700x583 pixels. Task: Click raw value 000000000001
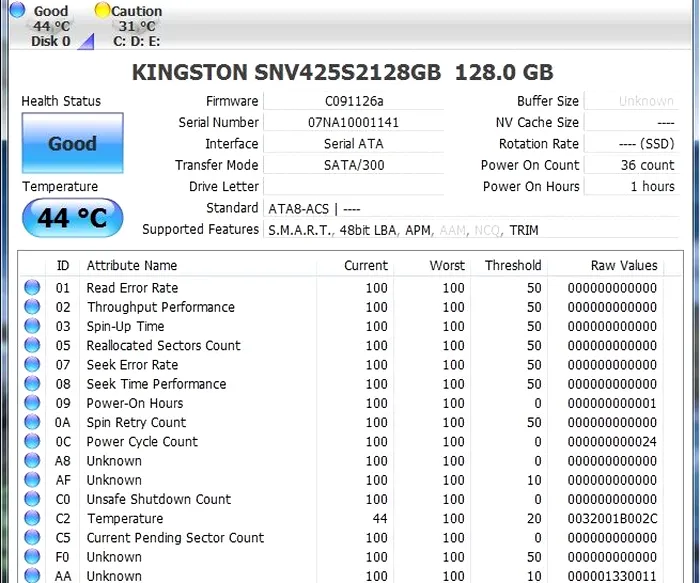coord(612,403)
